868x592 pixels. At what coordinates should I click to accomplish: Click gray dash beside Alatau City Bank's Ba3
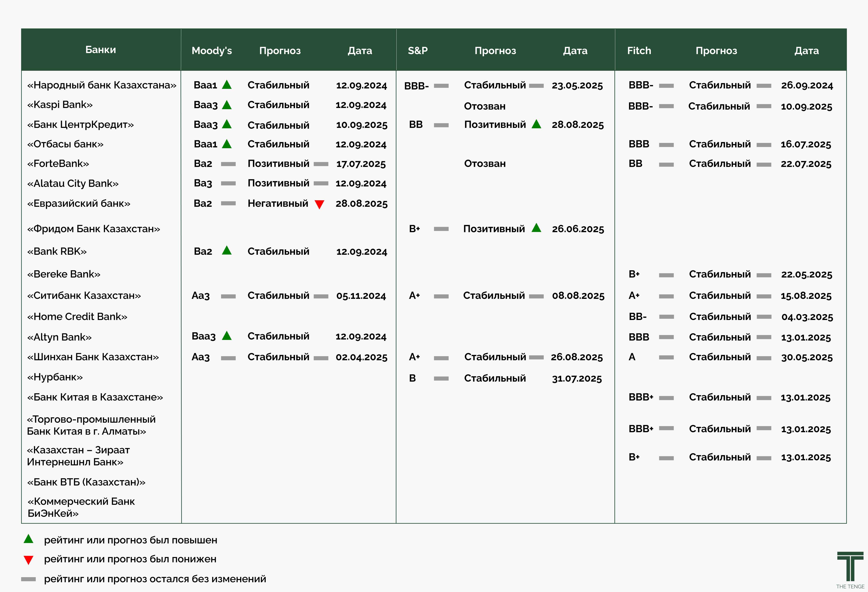[228, 184]
